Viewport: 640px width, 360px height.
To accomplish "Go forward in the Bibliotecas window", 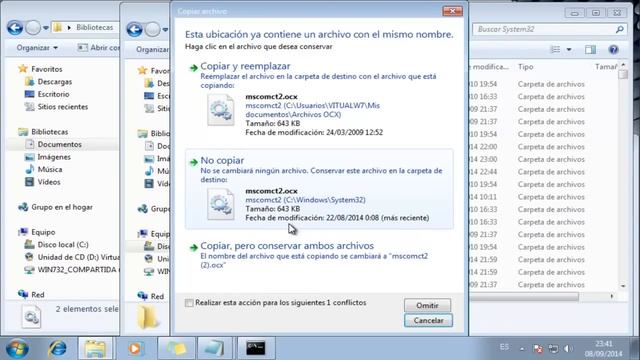I will pyautogui.click(x=33, y=28).
